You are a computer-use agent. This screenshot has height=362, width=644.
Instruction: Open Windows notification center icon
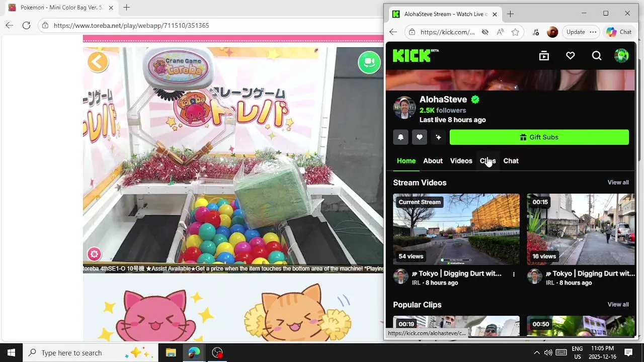(x=628, y=352)
